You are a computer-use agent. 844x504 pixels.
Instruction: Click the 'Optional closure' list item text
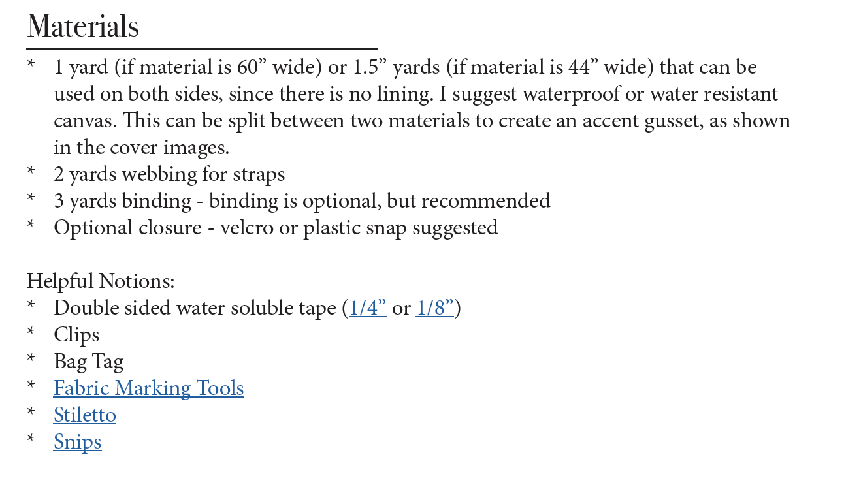click(276, 227)
